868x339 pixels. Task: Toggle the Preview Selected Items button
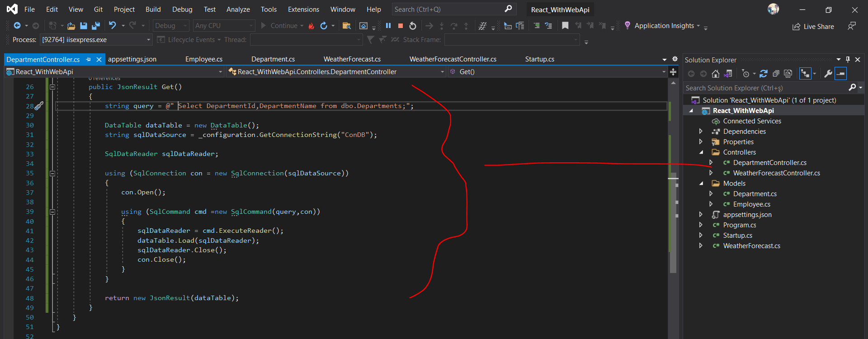coord(840,74)
